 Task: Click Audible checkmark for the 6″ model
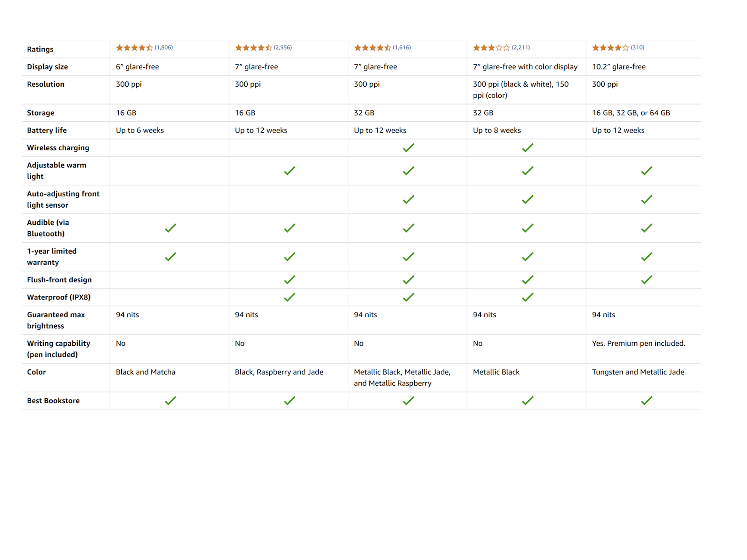point(170,228)
